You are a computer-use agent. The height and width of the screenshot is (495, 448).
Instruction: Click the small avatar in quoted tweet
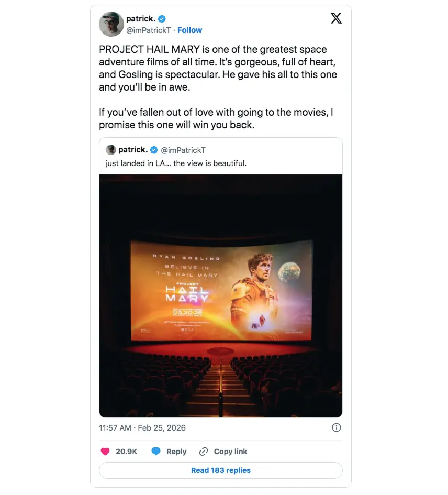111,150
